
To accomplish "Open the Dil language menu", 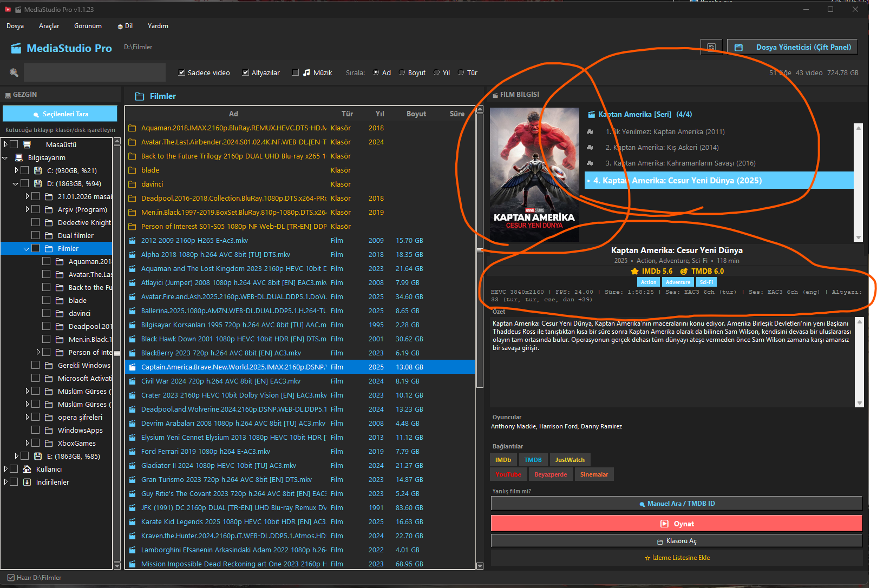I will (125, 26).
